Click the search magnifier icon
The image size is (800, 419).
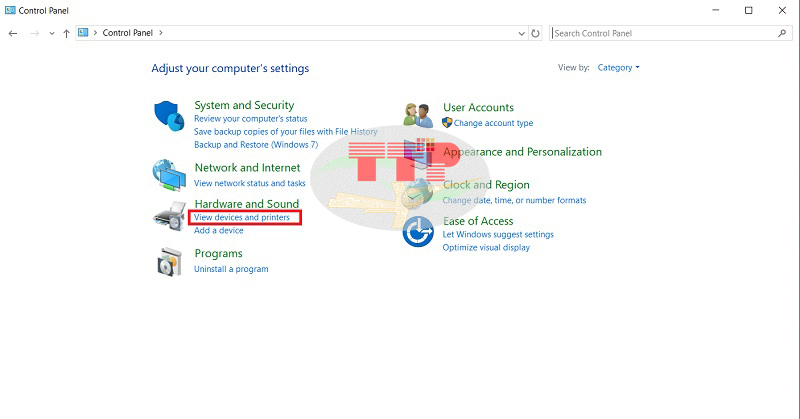[782, 33]
